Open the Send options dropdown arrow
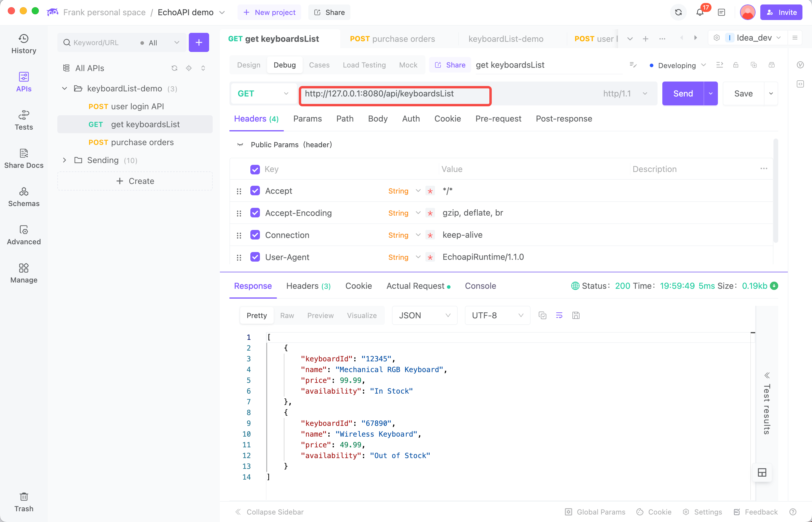 coord(711,93)
